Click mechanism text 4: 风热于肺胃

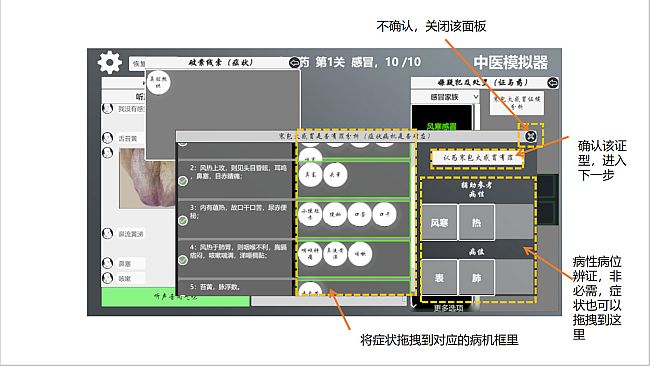point(238,252)
